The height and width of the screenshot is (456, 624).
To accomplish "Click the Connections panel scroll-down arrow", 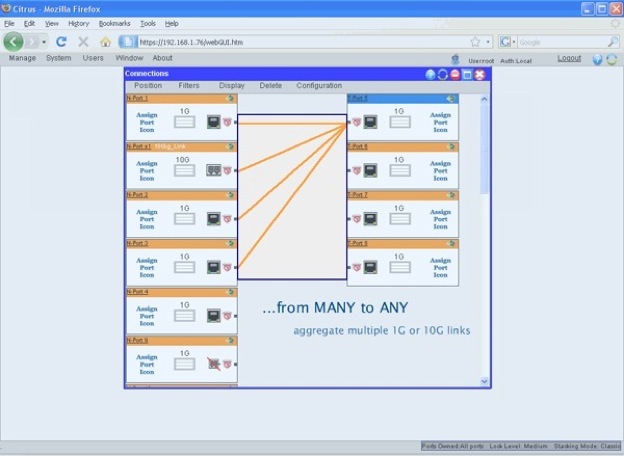I will [x=484, y=381].
